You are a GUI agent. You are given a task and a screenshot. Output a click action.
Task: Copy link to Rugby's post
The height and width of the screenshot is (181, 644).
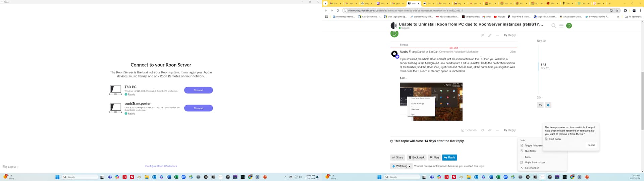(x=490, y=130)
